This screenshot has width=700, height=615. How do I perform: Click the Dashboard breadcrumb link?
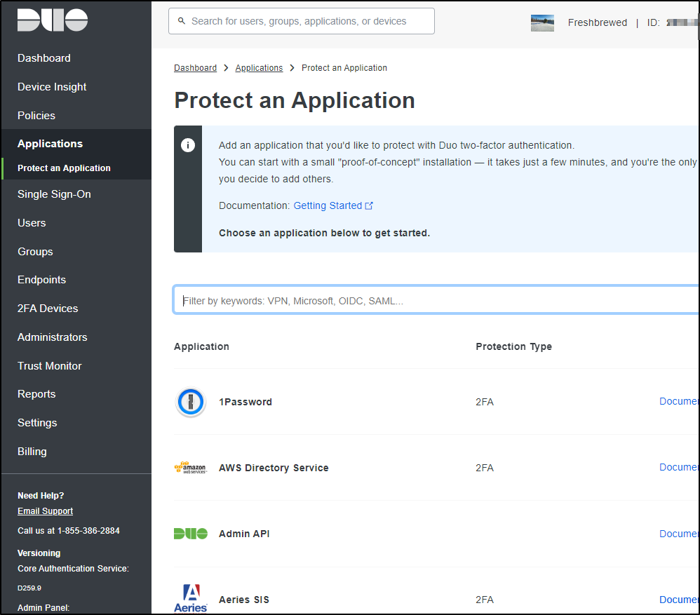195,68
